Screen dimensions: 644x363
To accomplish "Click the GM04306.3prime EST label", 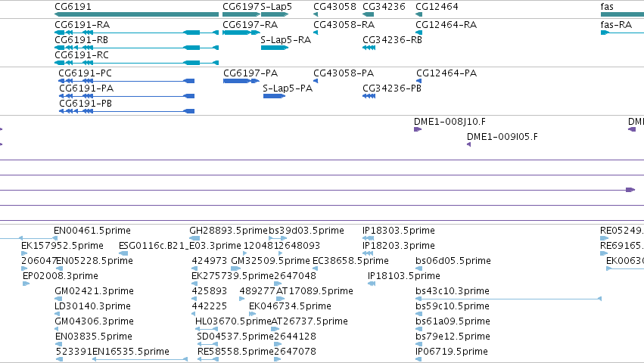I will tap(95, 321).
